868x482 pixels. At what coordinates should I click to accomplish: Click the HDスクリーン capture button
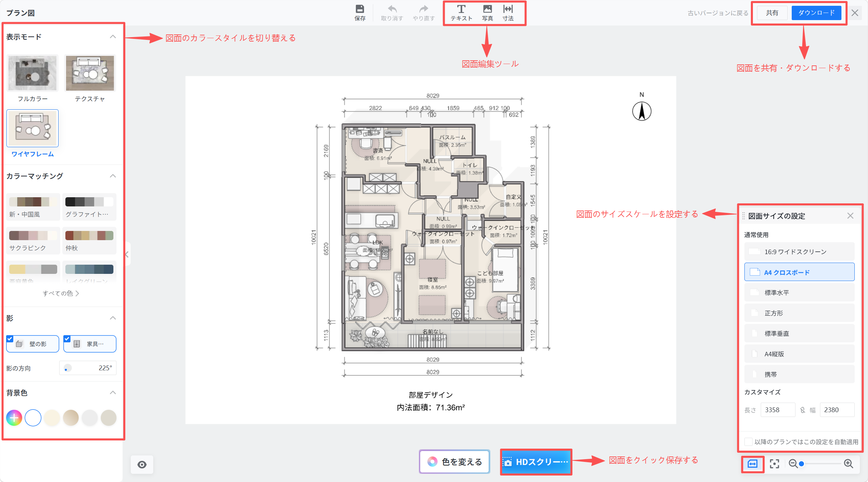point(536,462)
